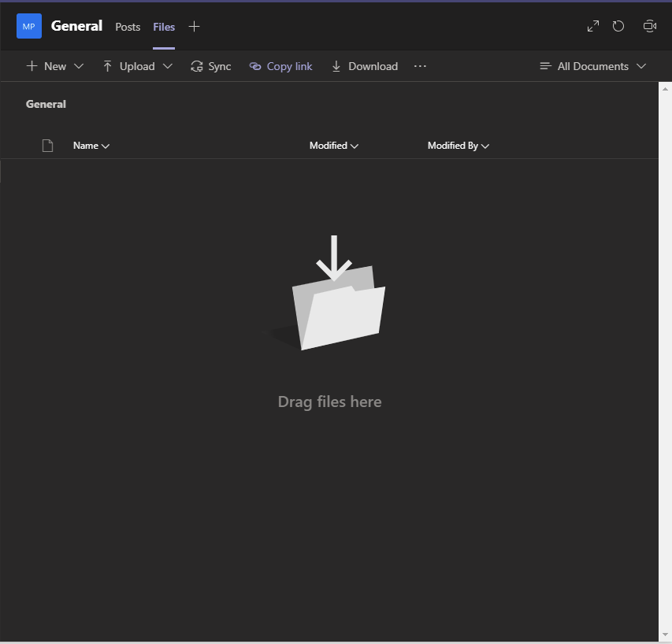
Task: Click the scrollbar down arrow
Action: coord(665,635)
